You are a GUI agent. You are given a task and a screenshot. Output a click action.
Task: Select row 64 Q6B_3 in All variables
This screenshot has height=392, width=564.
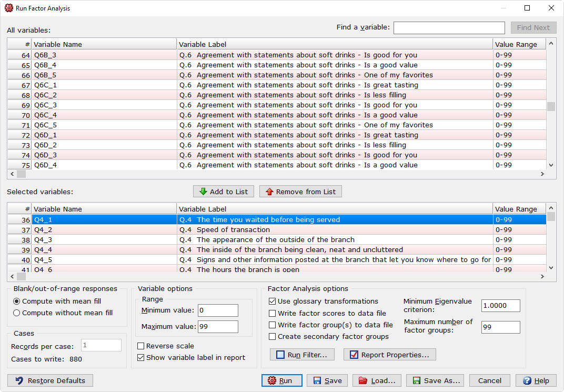point(277,55)
